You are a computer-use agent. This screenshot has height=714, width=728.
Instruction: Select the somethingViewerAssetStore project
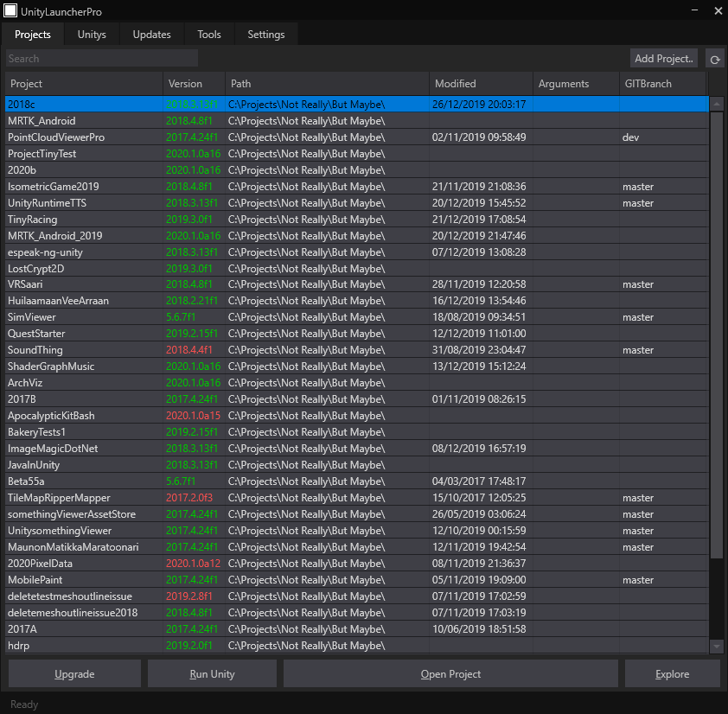(356, 514)
